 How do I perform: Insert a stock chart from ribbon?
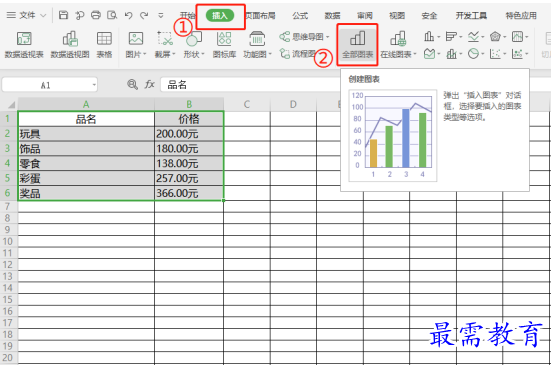click(517, 36)
